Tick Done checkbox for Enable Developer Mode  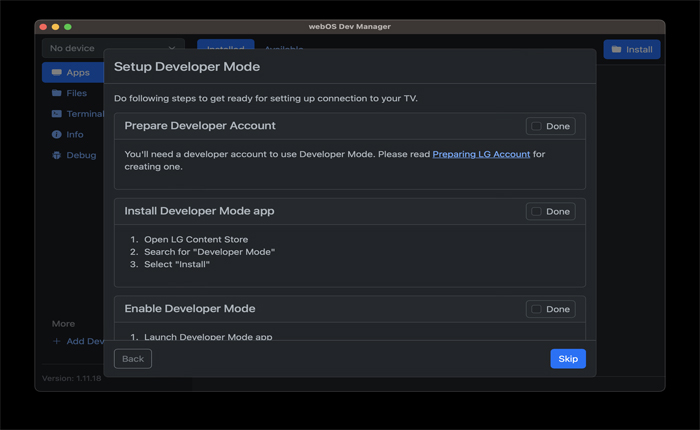click(x=537, y=309)
